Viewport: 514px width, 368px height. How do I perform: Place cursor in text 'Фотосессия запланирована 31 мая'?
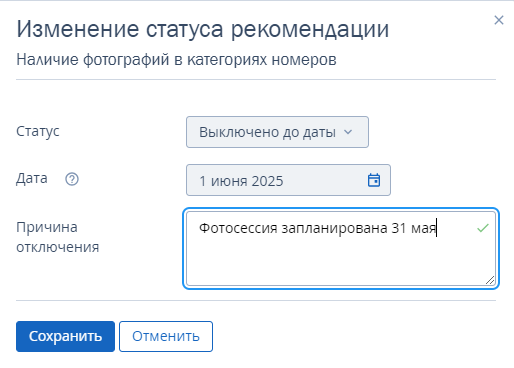(x=318, y=228)
